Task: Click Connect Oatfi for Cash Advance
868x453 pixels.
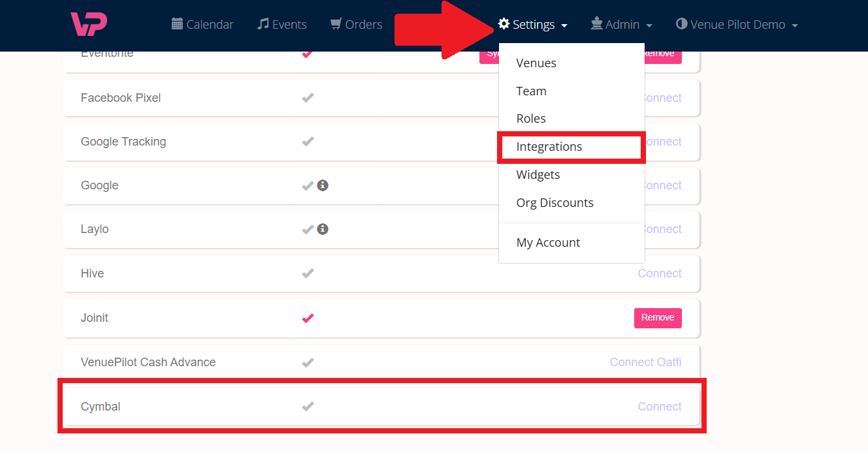Action: (645, 362)
